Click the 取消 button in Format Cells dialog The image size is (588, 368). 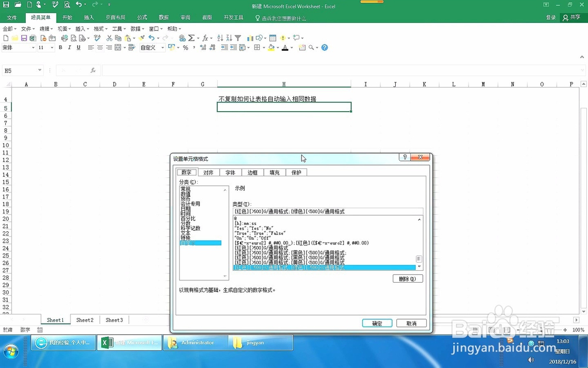pyautogui.click(x=412, y=323)
